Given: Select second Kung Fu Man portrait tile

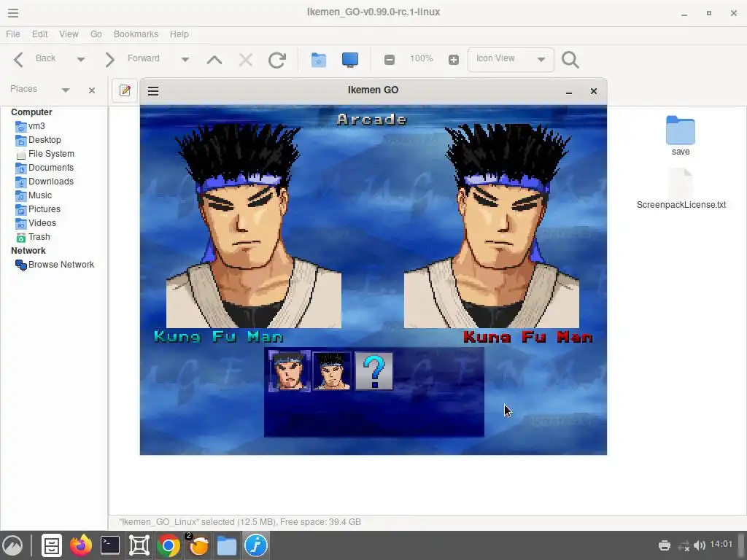Looking at the screenshot, I should tap(332, 371).
